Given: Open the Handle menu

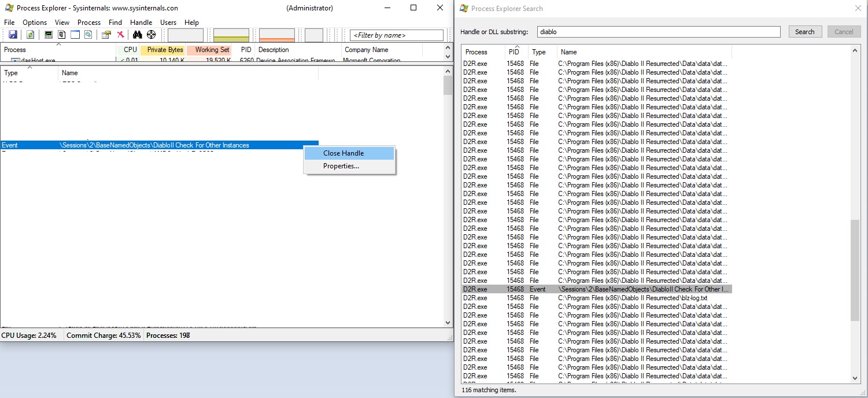Looking at the screenshot, I should (141, 23).
